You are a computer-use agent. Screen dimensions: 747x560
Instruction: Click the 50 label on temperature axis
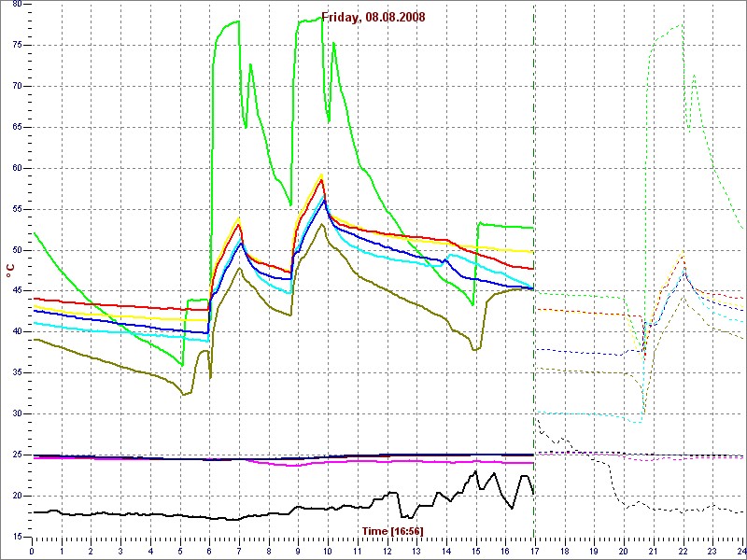click(17, 250)
